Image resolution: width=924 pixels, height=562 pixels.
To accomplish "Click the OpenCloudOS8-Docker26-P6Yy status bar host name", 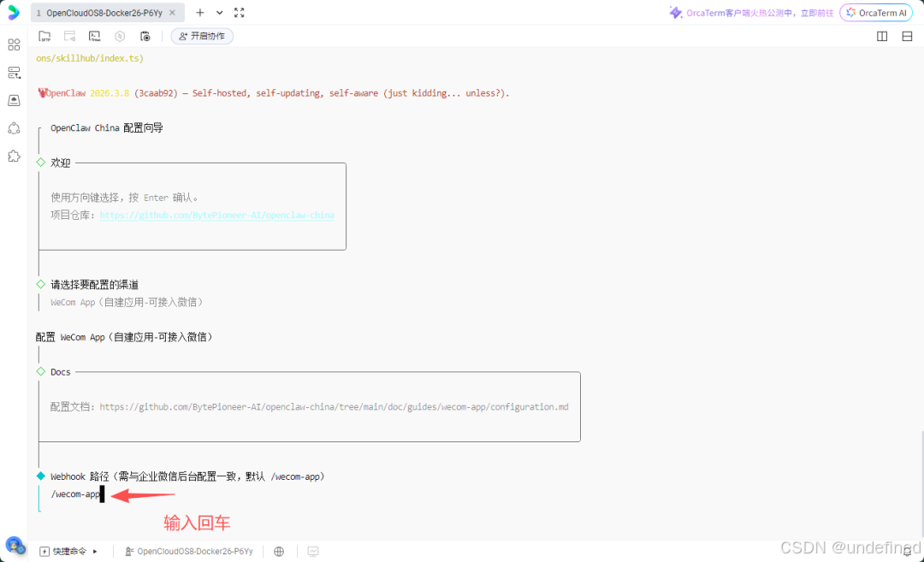I will point(189,552).
